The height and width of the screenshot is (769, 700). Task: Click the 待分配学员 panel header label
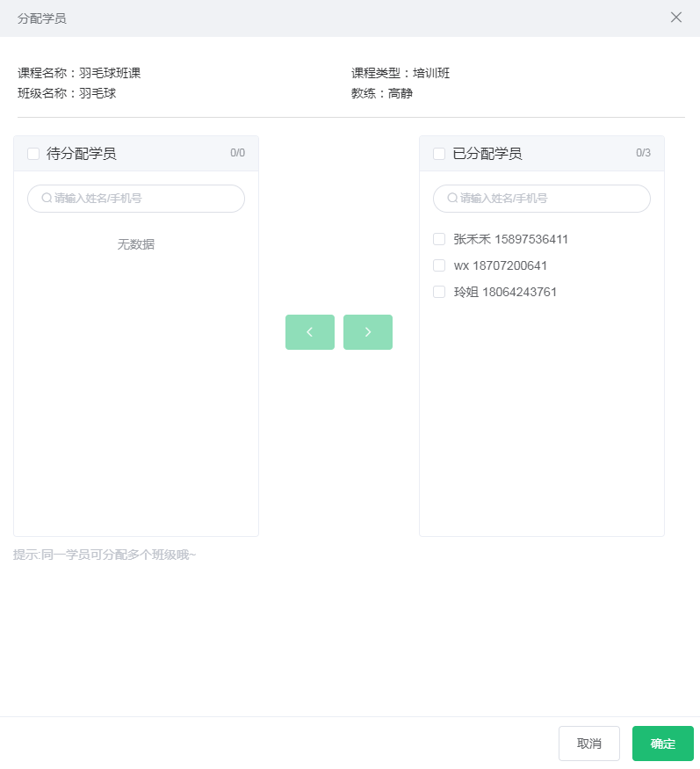(81, 154)
